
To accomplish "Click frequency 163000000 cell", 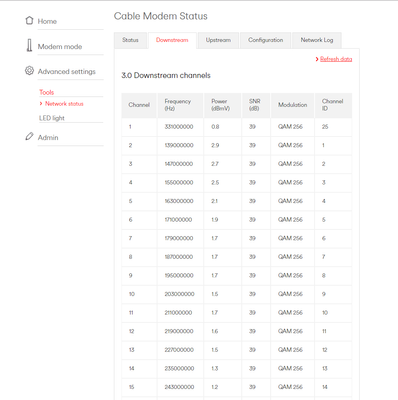I will [x=179, y=201].
